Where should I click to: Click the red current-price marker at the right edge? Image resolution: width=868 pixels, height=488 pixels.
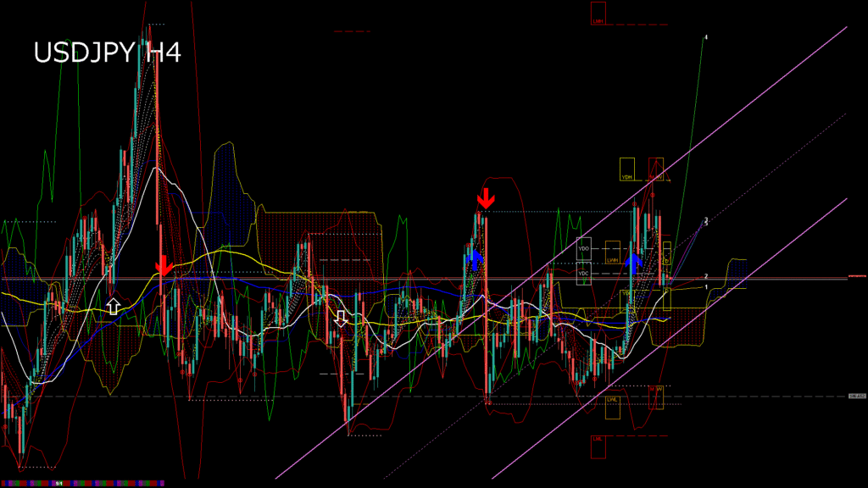(x=856, y=276)
